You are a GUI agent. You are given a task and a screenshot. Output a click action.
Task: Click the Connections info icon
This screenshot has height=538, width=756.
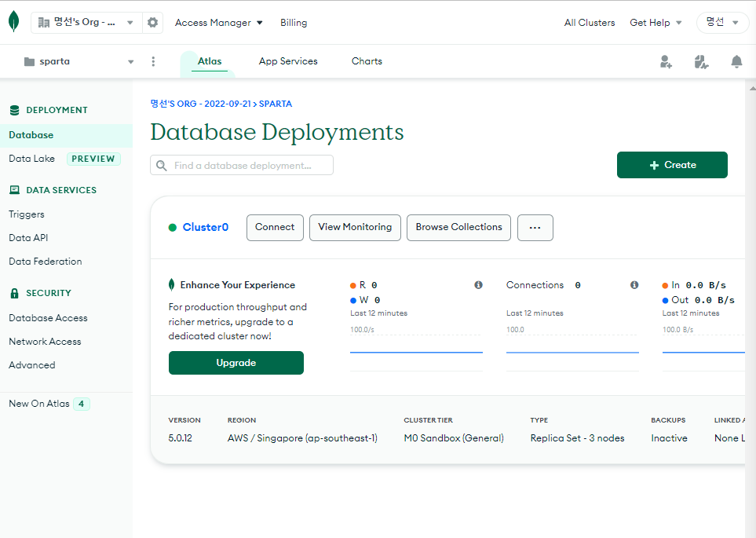pos(634,284)
